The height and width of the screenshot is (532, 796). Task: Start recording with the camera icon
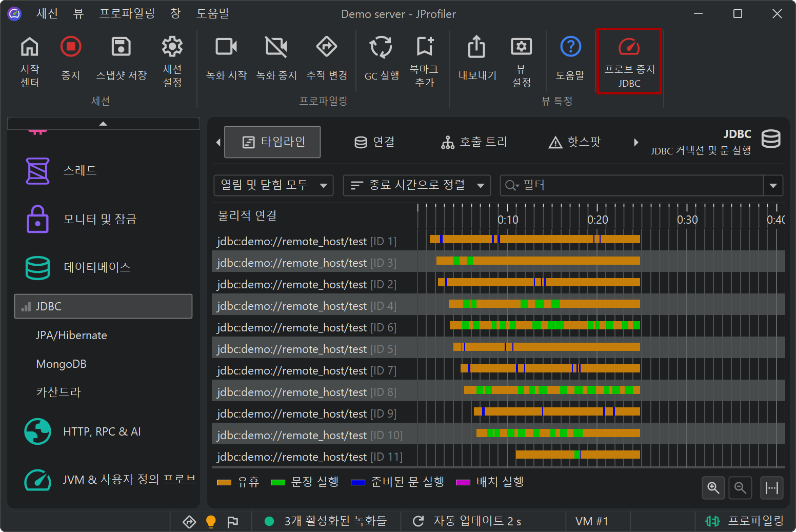pyautogui.click(x=226, y=47)
